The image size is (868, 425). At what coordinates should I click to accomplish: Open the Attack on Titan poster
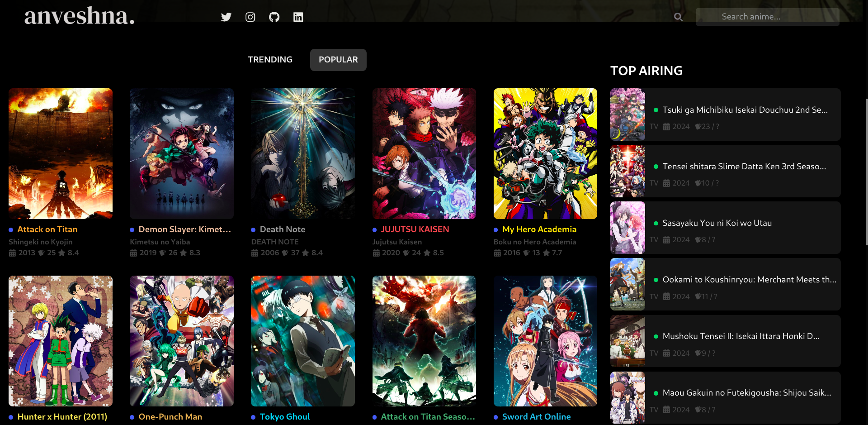tap(61, 153)
